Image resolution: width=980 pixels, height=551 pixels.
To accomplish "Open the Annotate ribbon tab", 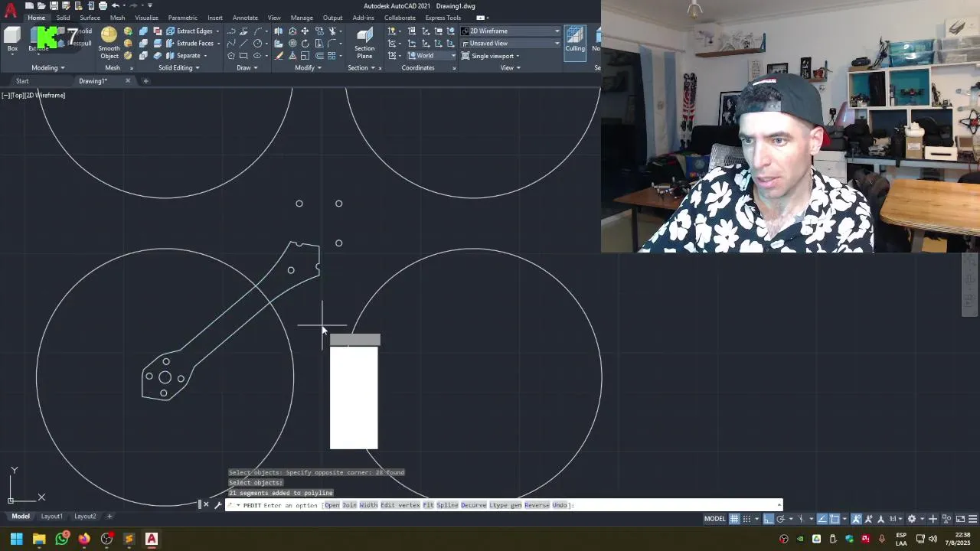I will coord(245,18).
